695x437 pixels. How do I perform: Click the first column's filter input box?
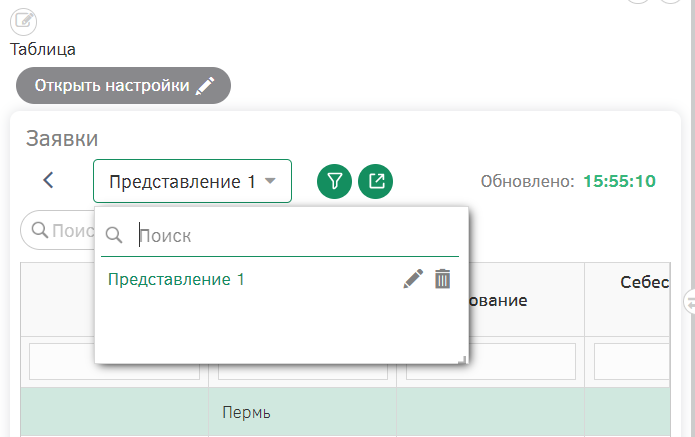114,361
